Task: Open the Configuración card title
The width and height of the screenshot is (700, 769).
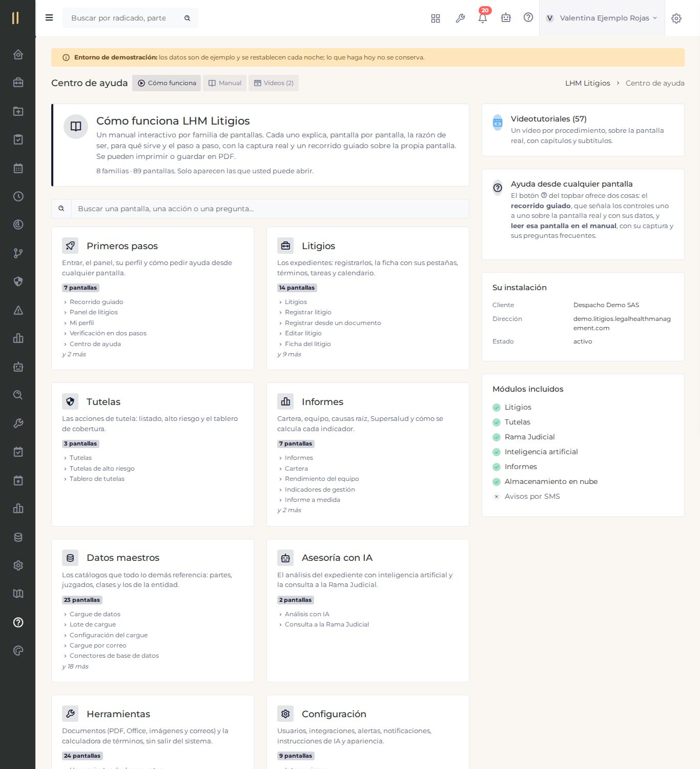Action: point(334,714)
